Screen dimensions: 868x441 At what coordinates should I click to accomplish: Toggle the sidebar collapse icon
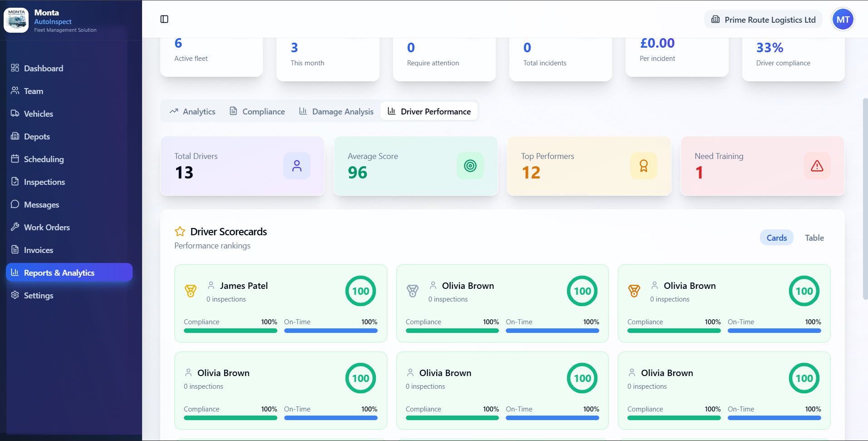pyautogui.click(x=164, y=19)
